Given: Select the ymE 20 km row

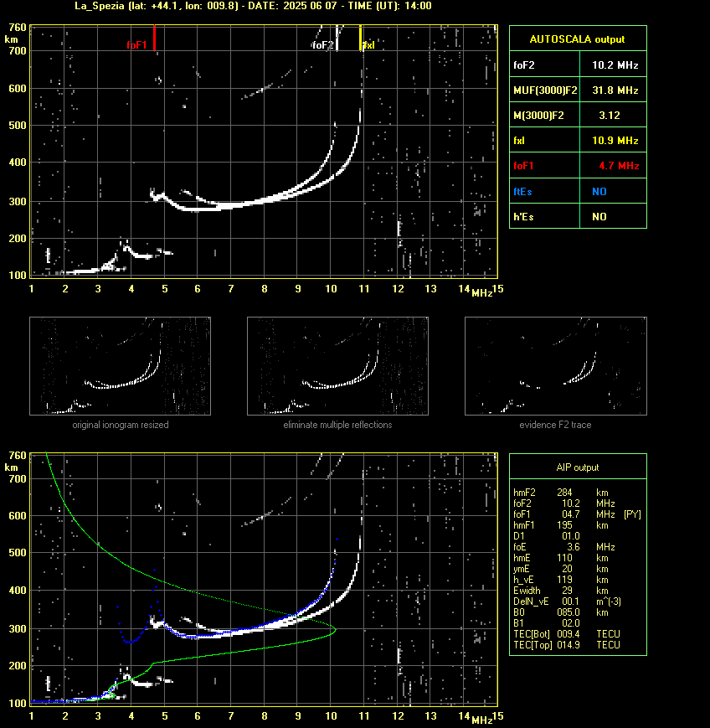Looking at the screenshot, I should (x=561, y=569).
